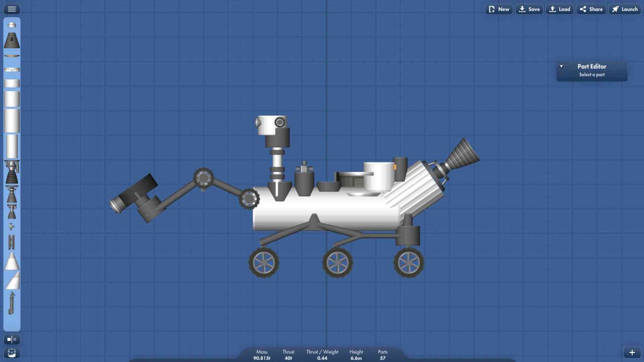644x362 pixels.
Task: Collapse the Part Editor panel arrow
Action: click(x=561, y=66)
